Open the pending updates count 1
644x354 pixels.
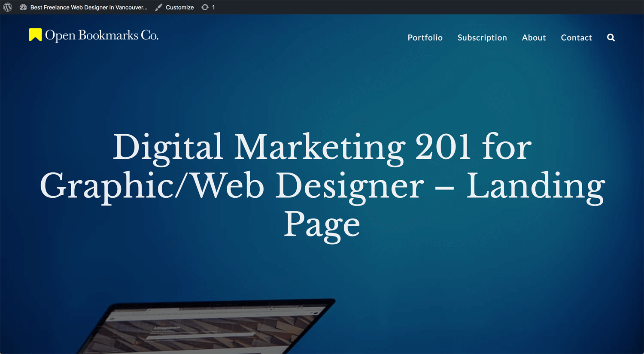click(x=213, y=7)
